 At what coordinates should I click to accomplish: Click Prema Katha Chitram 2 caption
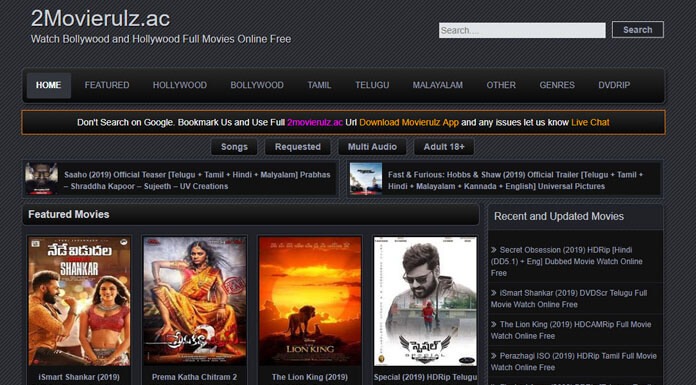[194, 377]
